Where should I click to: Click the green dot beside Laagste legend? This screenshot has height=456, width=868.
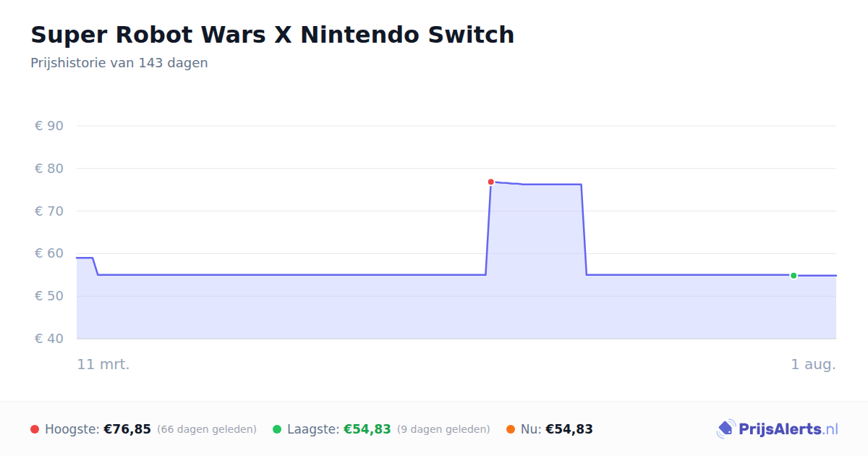(x=277, y=429)
